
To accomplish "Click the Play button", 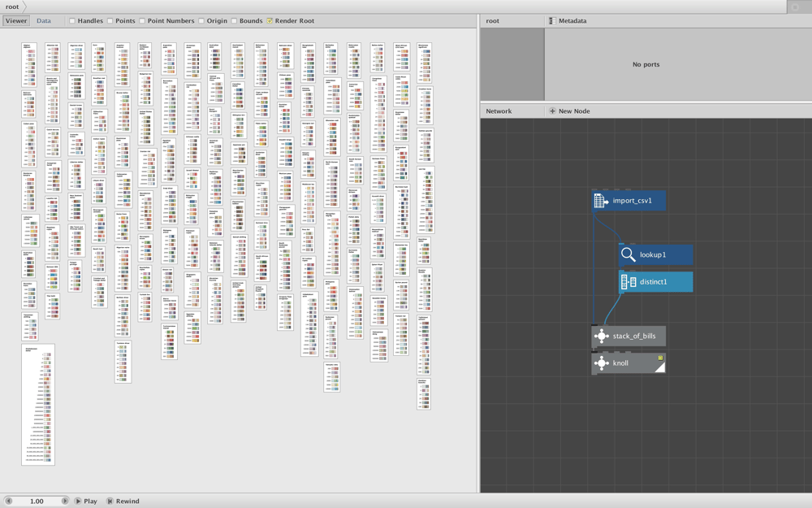I will tap(86, 501).
